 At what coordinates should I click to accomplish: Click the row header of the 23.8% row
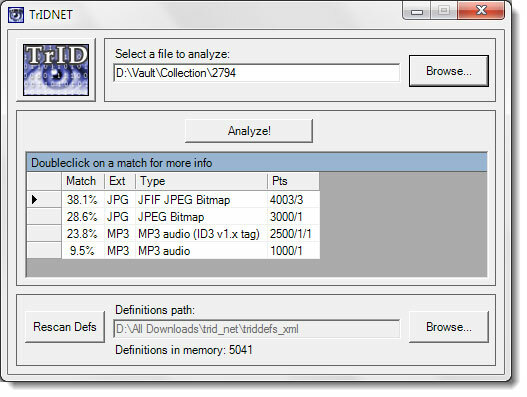44,234
